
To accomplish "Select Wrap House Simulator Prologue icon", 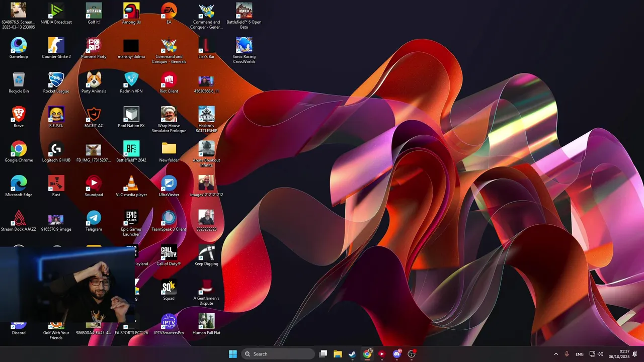I will [x=169, y=120].
